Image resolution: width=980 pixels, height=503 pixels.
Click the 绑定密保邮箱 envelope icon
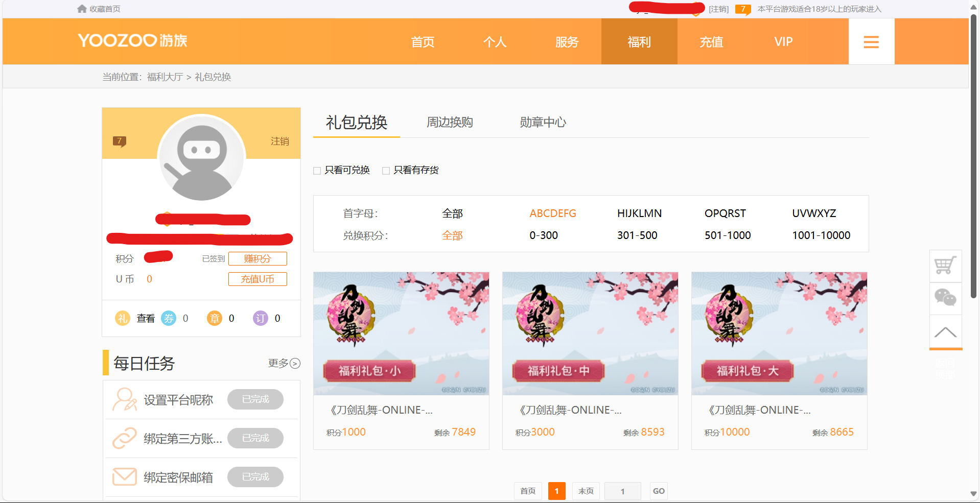[x=125, y=477]
